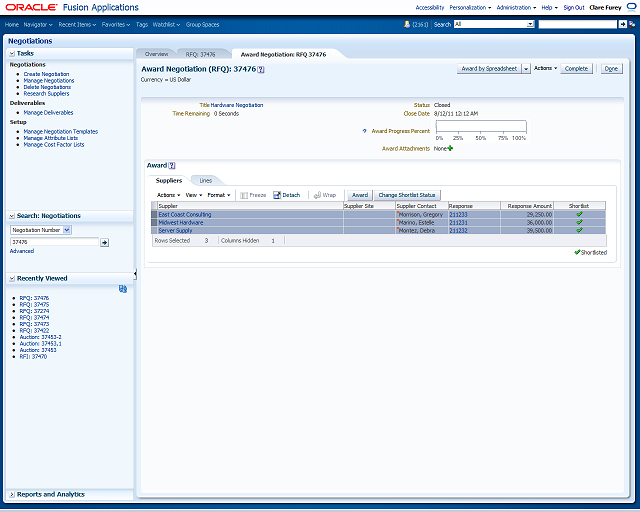The image size is (640, 512).
Task: Click shortlist checkmark for East Coast Consulting
Action: [x=579, y=214]
